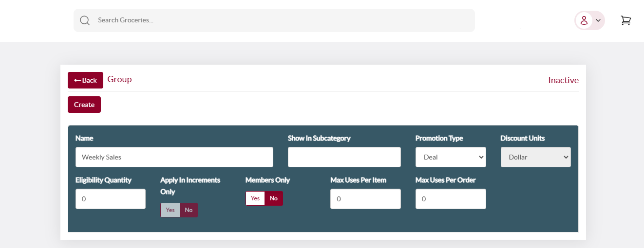Click the Group heading text
644x248 pixels.
[x=119, y=79]
